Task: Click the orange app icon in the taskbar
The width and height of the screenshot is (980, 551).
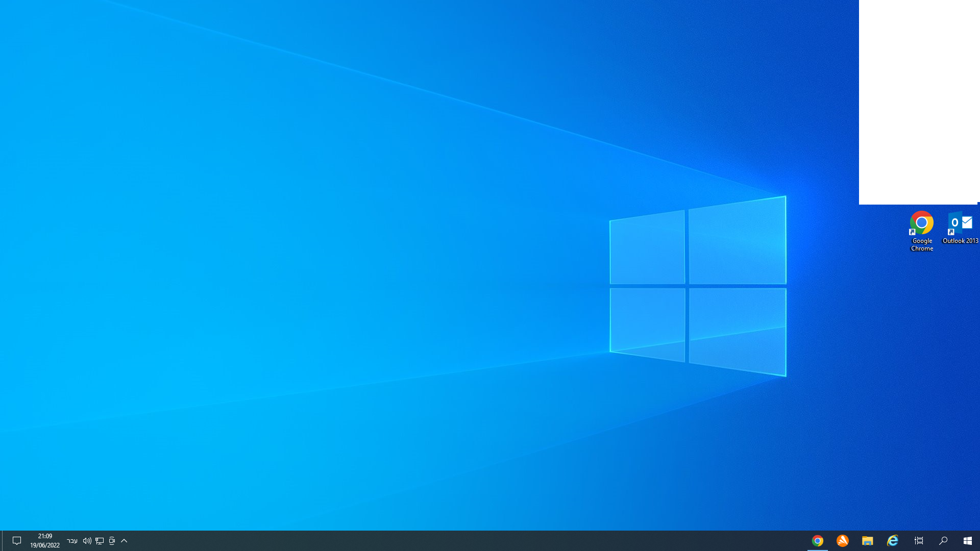Action: [x=842, y=541]
